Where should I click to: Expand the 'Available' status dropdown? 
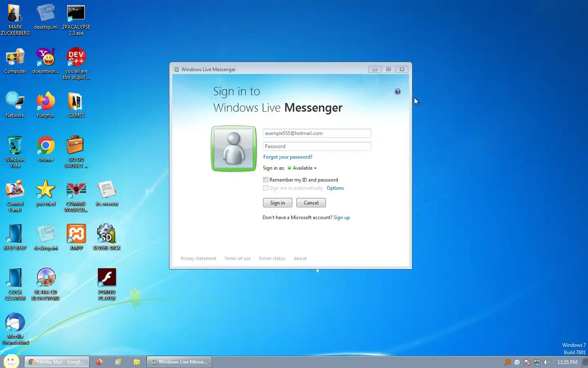pyautogui.click(x=302, y=168)
